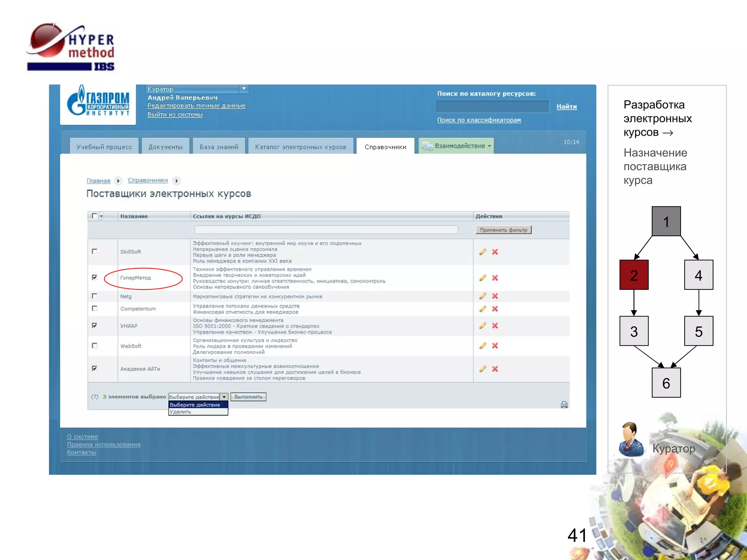
Task: Open Поиск по классификаторам link
Action: tap(479, 120)
